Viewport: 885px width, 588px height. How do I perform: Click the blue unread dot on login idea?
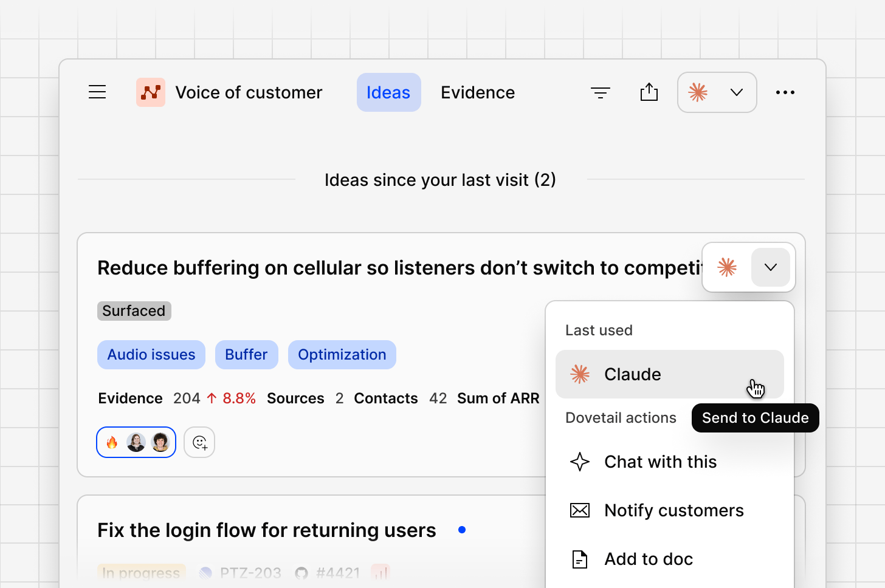462,530
